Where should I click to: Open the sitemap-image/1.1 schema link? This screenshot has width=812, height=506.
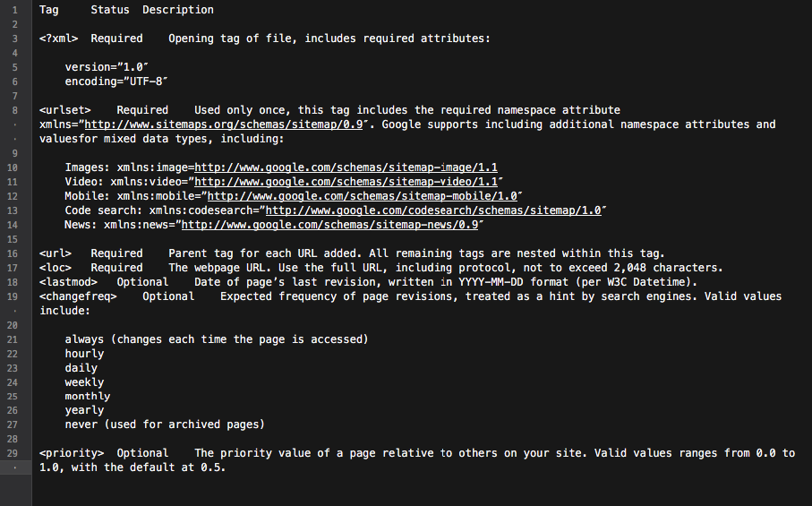click(346, 167)
